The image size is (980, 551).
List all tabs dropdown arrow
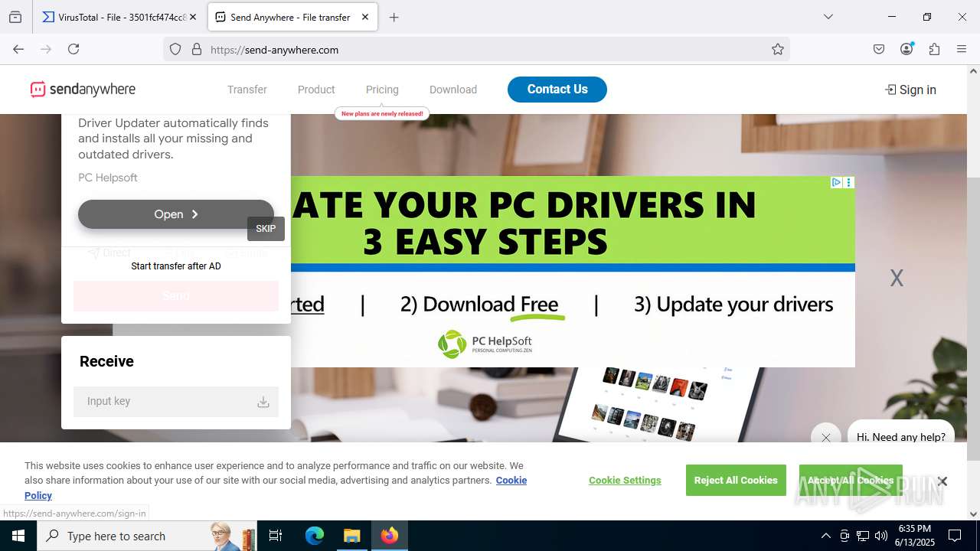click(x=828, y=17)
